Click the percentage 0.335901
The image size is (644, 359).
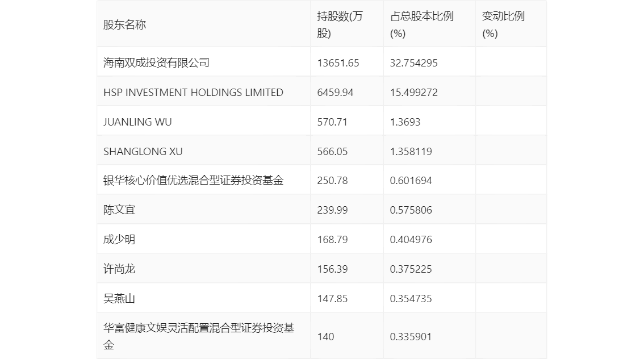pos(411,337)
